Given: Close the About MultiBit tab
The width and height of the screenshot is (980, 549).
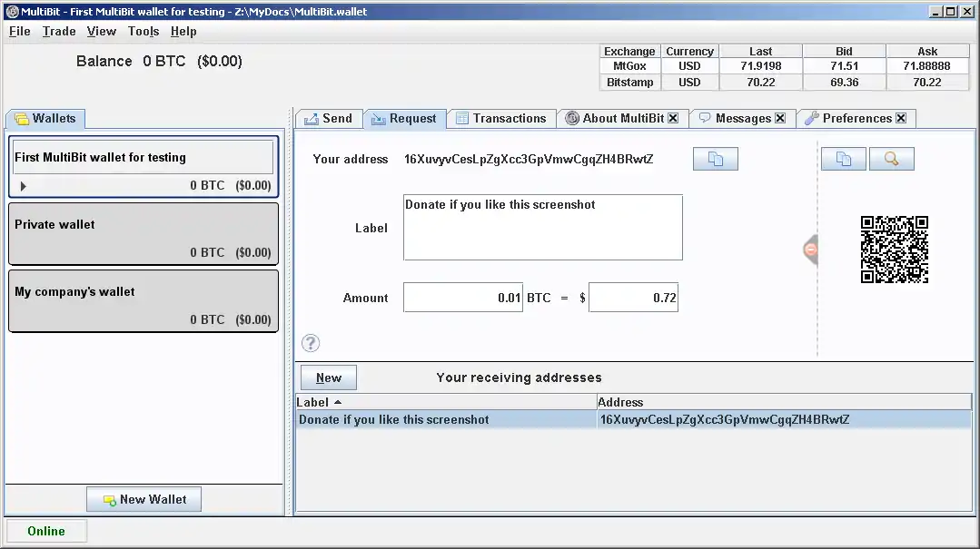Looking at the screenshot, I should coord(673,119).
